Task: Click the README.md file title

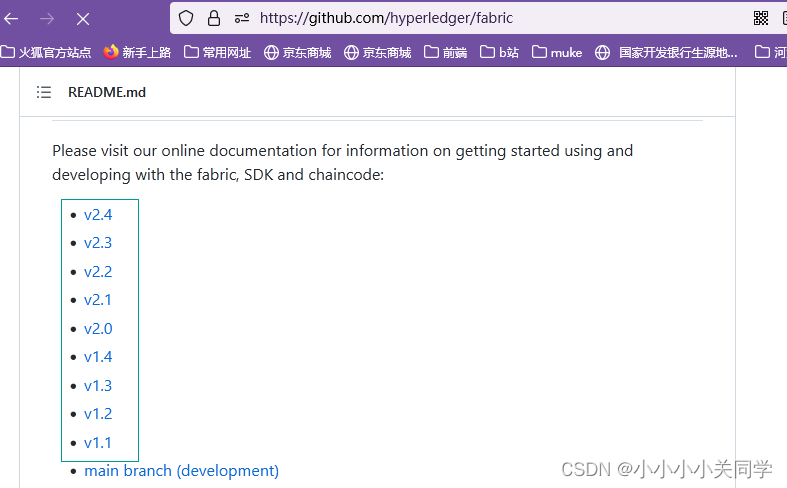Action: point(107,92)
